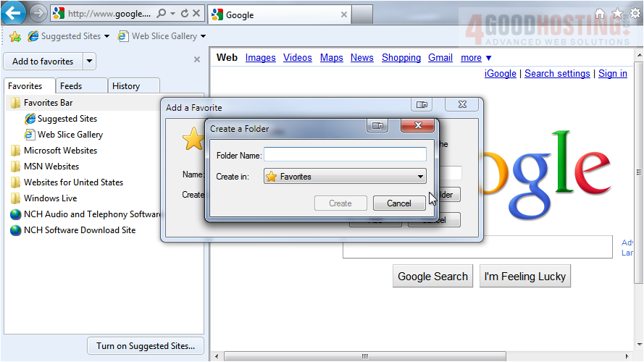The height and width of the screenshot is (362, 644).
Task: Open the Suggested Sites dropdown arrow
Action: point(107,36)
